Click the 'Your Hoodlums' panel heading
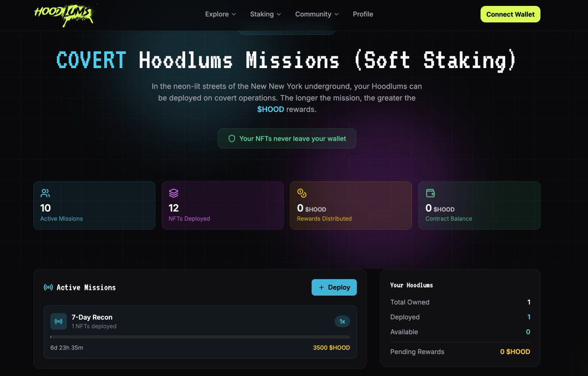Viewport: 588px width, 376px height. pyautogui.click(x=412, y=285)
